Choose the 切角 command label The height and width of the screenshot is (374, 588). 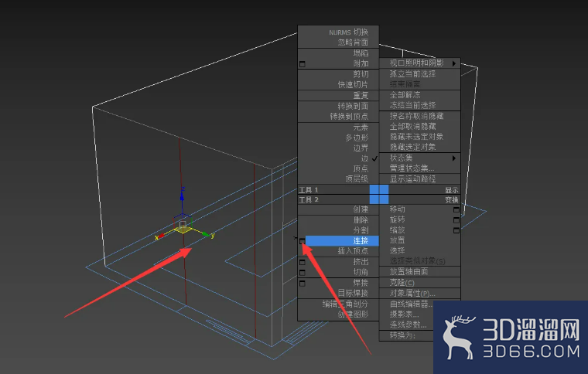361,272
